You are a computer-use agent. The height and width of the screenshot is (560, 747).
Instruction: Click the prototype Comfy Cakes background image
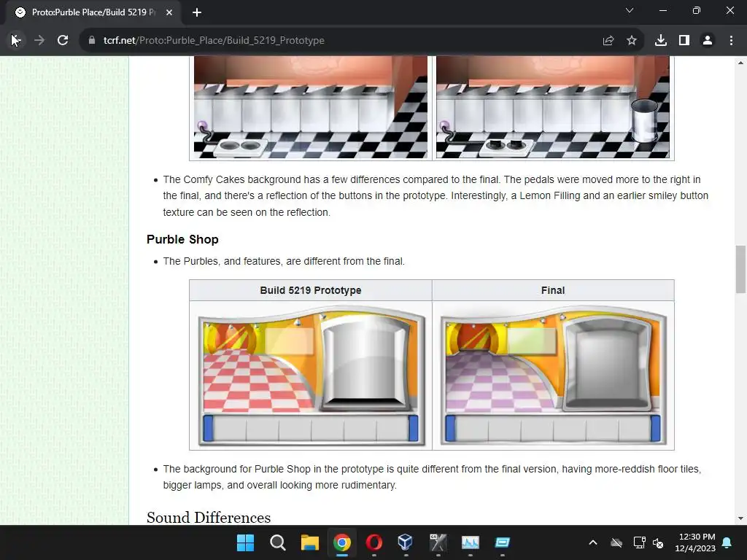coord(311,107)
